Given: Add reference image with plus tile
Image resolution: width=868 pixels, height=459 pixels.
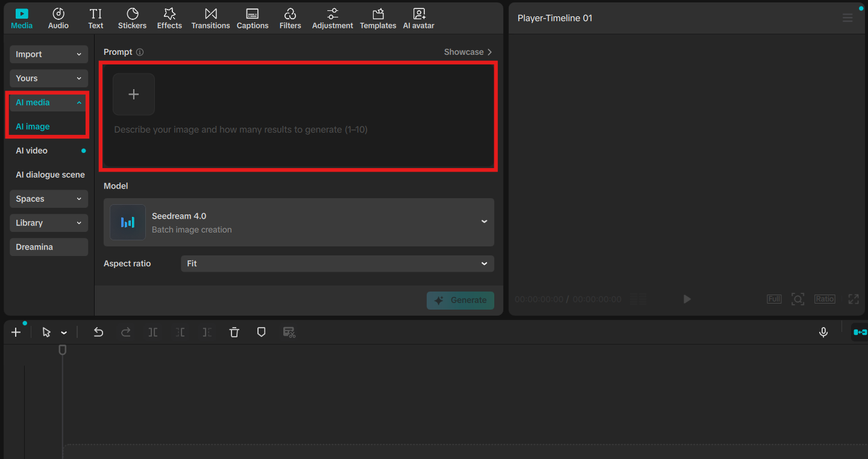Looking at the screenshot, I should pyautogui.click(x=134, y=95).
